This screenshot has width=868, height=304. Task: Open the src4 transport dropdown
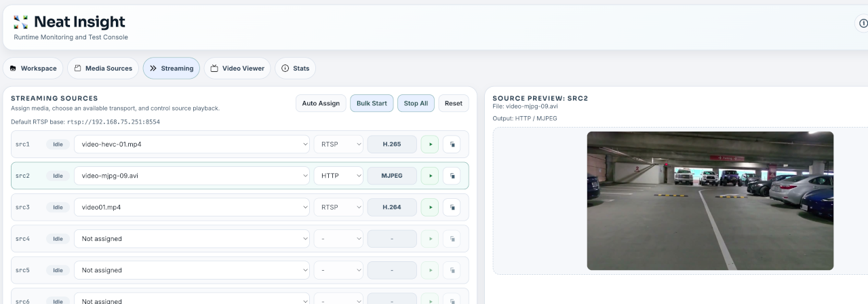pyautogui.click(x=338, y=239)
